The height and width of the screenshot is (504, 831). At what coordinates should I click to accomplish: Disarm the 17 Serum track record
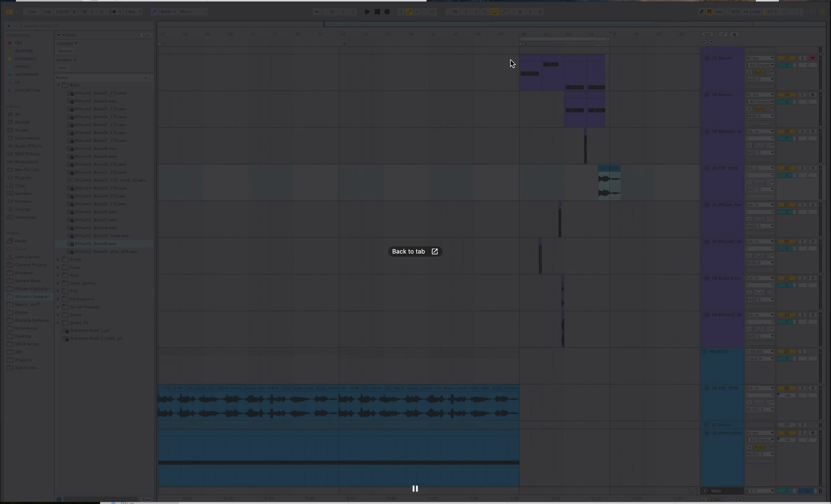813,58
